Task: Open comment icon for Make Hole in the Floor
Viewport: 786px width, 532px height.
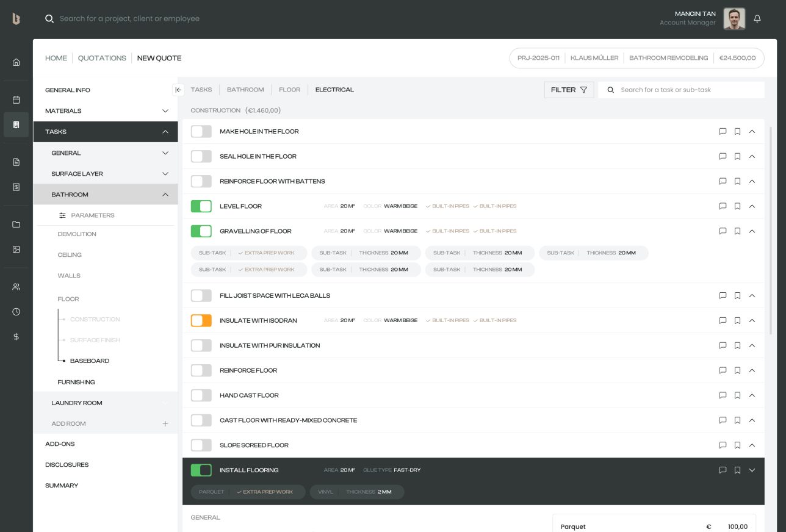Action: [x=723, y=131]
